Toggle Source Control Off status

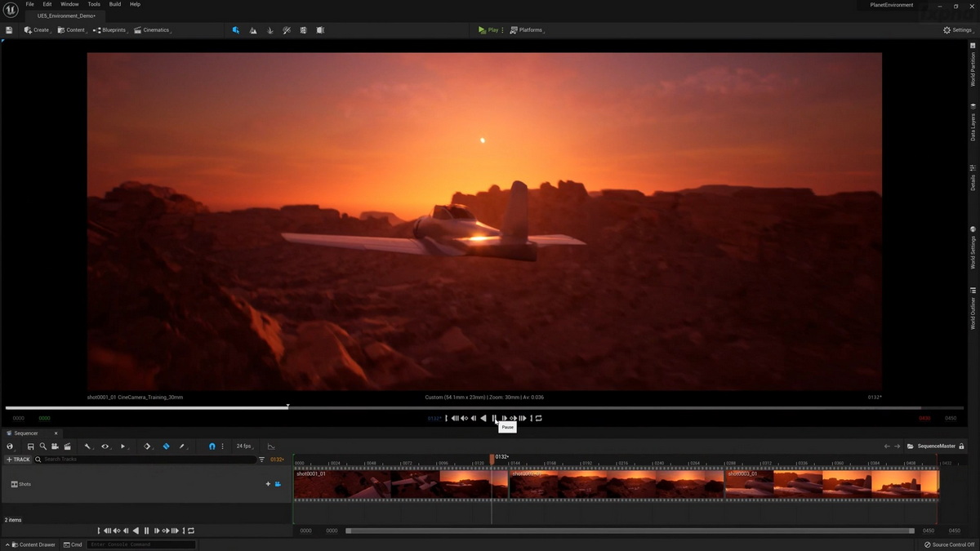pos(949,544)
